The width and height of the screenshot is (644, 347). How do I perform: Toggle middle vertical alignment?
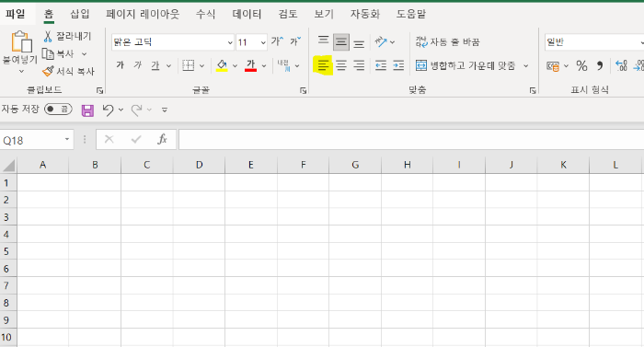tap(341, 42)
